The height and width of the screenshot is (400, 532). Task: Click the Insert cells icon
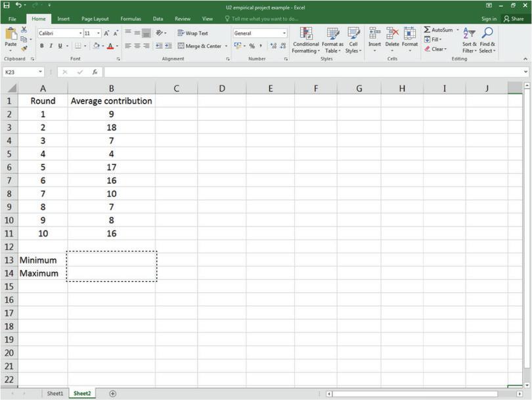[x=374, y=34]
